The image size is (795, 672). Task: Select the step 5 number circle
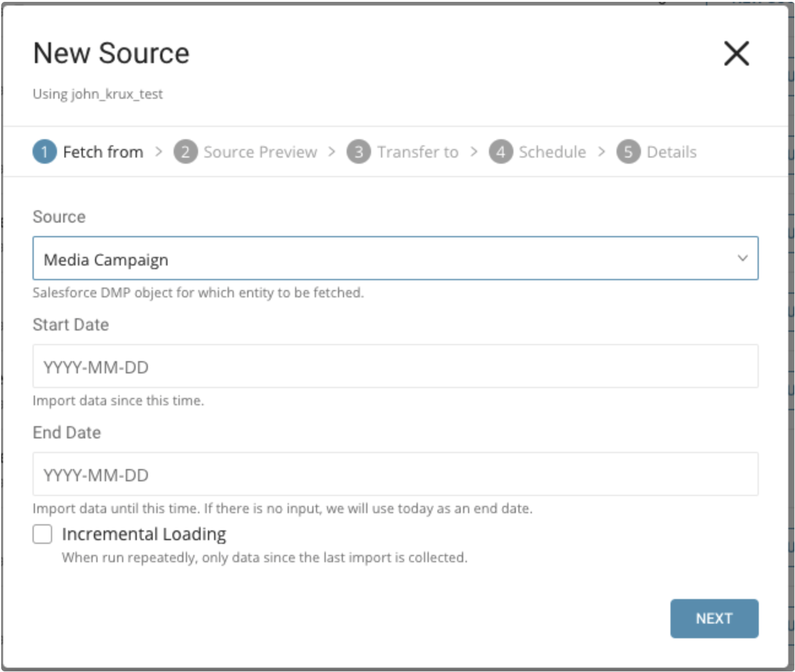628,152
